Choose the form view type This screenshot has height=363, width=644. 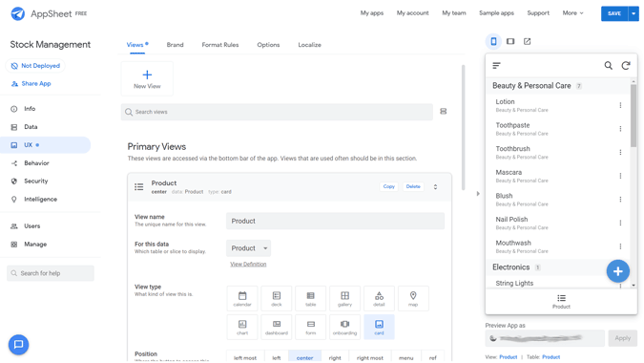310,328
